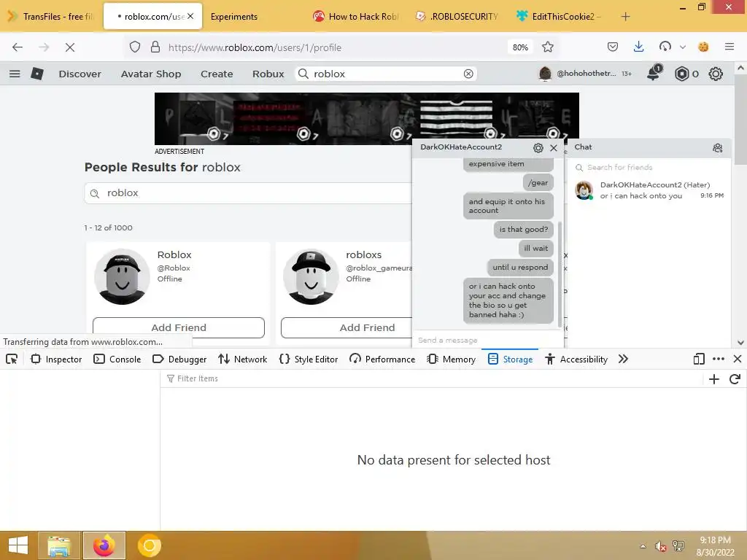Go back using the browser back arrow
747x560 pixels.
(18, 47)
